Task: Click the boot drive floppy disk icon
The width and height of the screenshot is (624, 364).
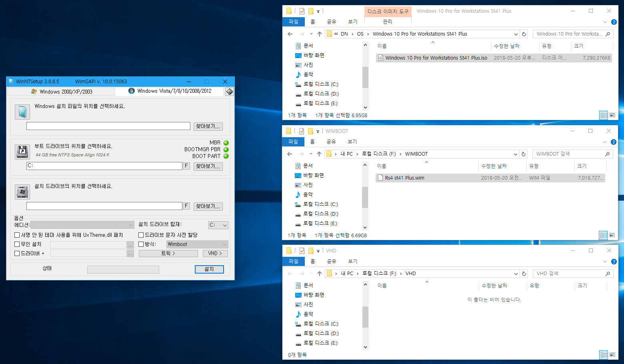Action: pyautogui.click(x=22, y=152)
